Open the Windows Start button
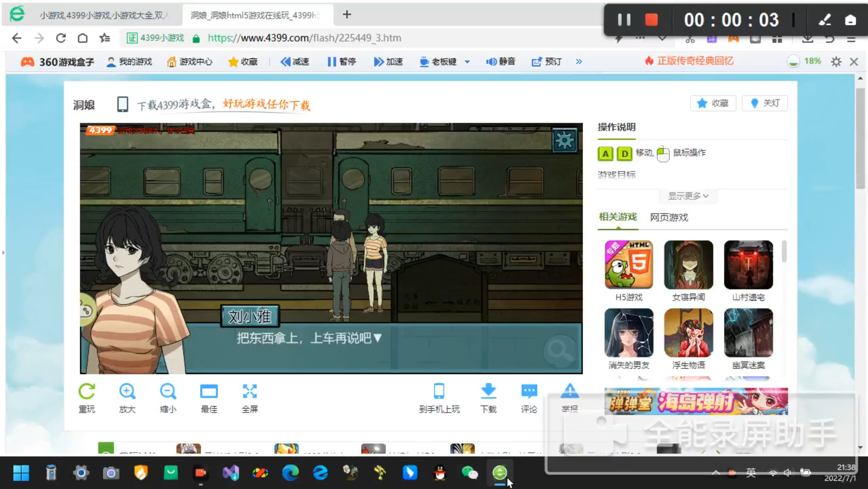 (21, 473)
